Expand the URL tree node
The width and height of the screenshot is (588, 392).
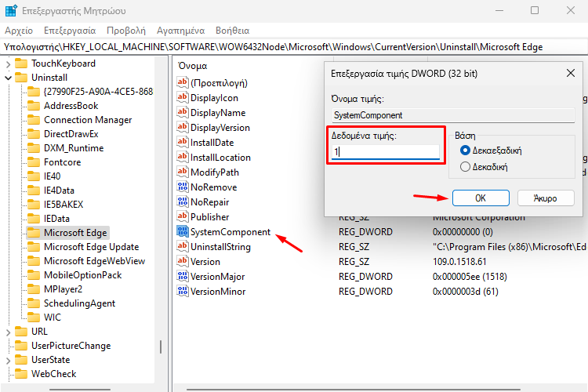9,332
